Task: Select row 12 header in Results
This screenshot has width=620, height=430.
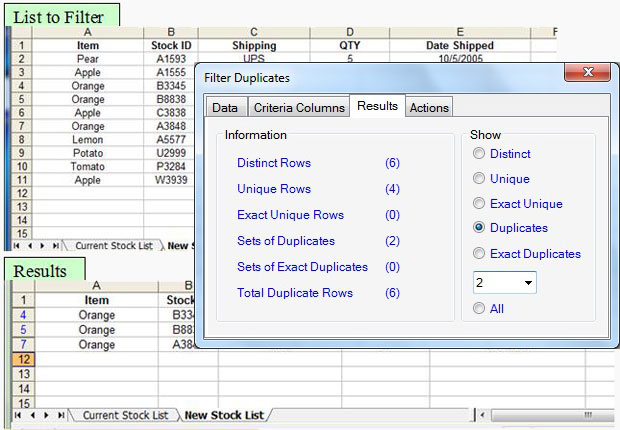Action: pos(22,358)
